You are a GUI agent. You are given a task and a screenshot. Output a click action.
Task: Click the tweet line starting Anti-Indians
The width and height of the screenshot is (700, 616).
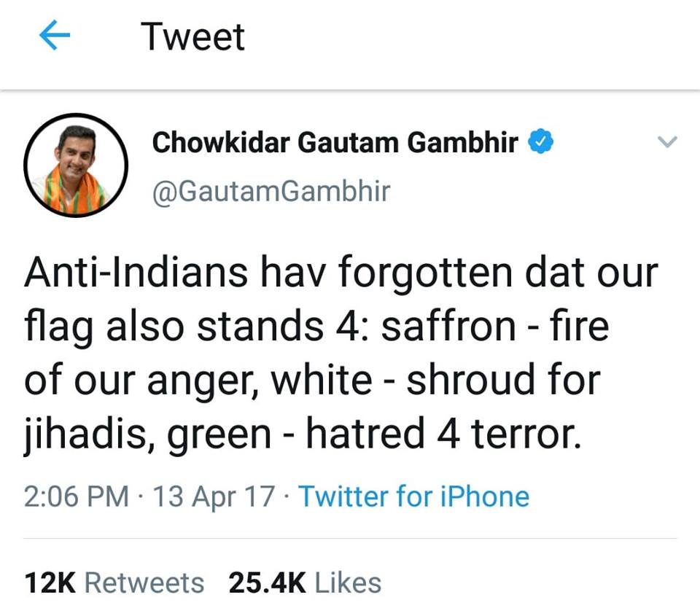coord(341,273)
